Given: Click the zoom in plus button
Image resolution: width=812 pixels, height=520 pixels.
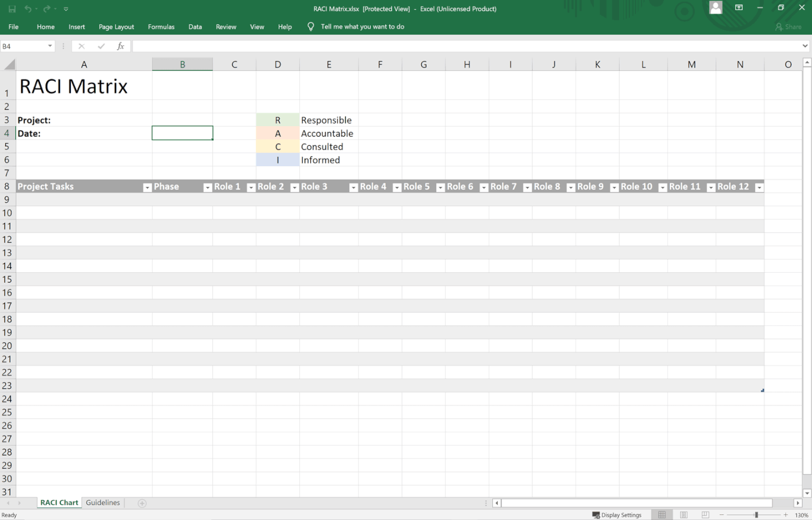Looking at the screenshot, I should coord(785,515).
